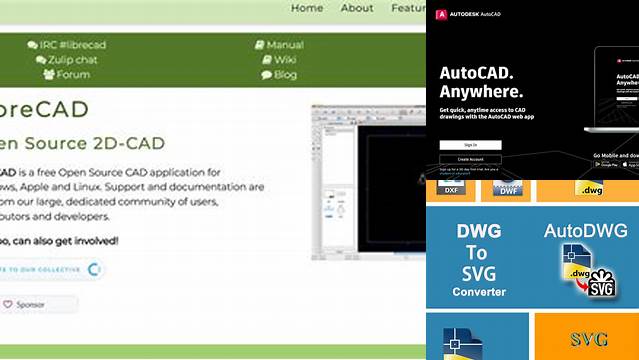Viewport: 639px width, 360px height.
Task: Click the people icon beside Forum
Action: click(x=49, y=75)
